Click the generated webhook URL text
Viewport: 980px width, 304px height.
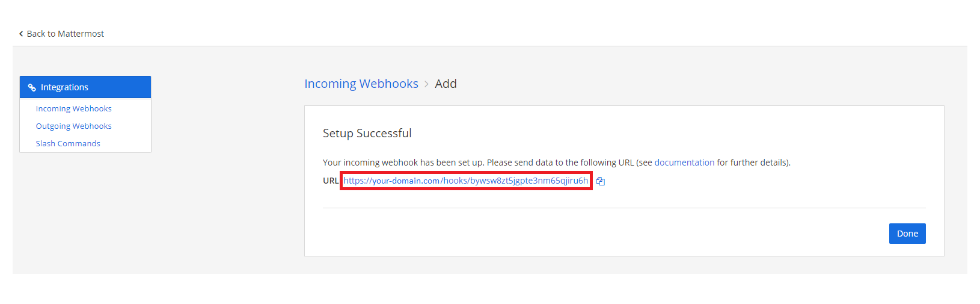466,181
